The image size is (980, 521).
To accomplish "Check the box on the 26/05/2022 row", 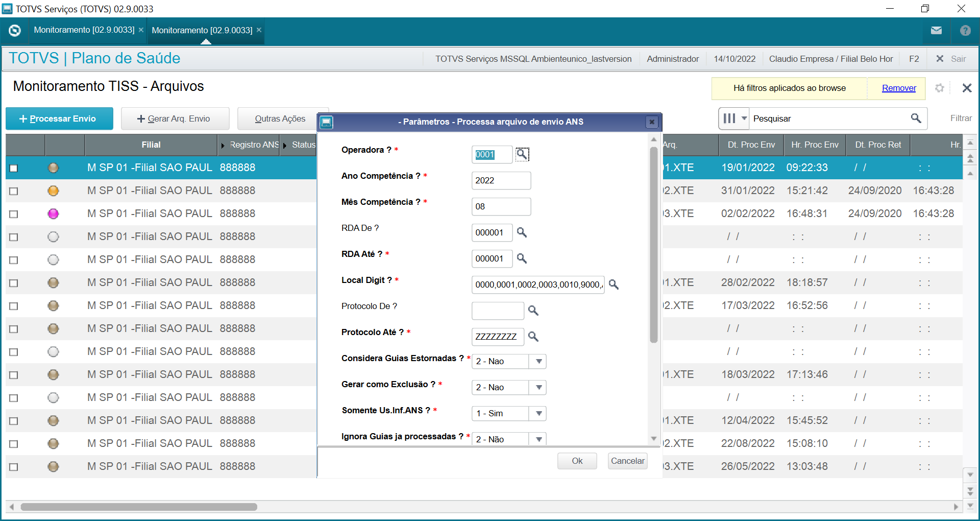I will coord(14,467).
